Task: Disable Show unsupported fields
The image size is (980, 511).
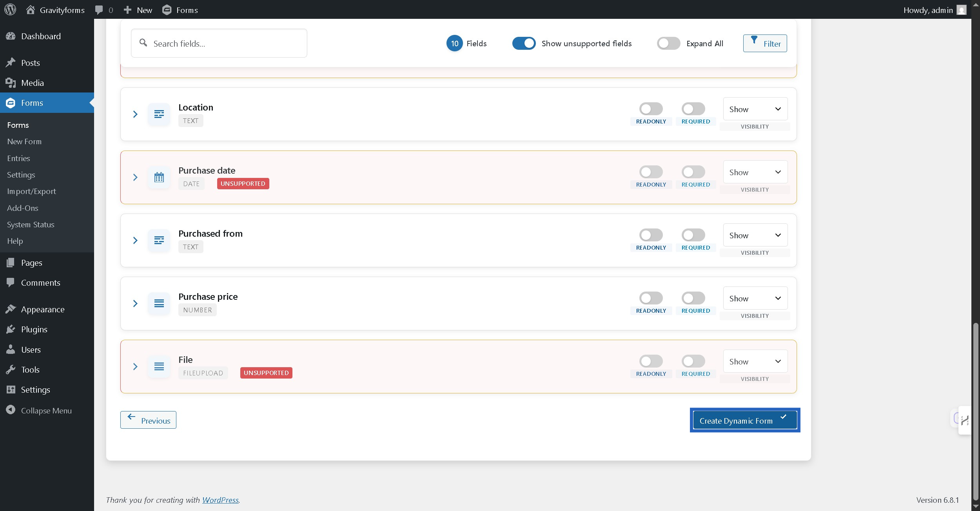Action: [524, 43]
